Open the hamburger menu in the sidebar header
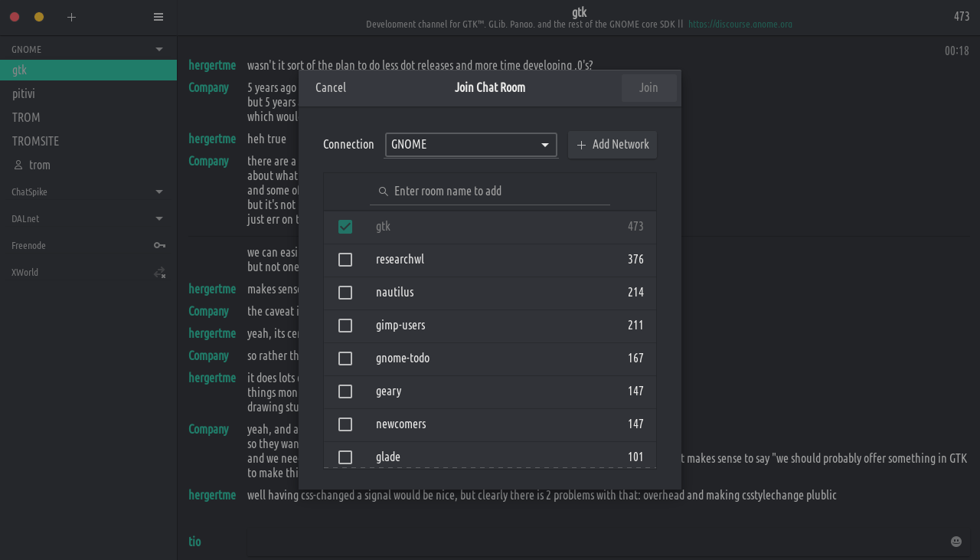This screenshot has height=560, width=980. pos(158,17)
